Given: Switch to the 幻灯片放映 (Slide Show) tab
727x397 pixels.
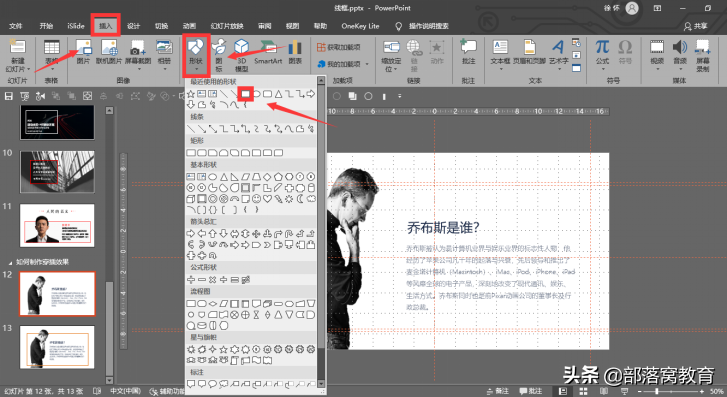Looking at the screenshot, I should [x=227, y=26].
